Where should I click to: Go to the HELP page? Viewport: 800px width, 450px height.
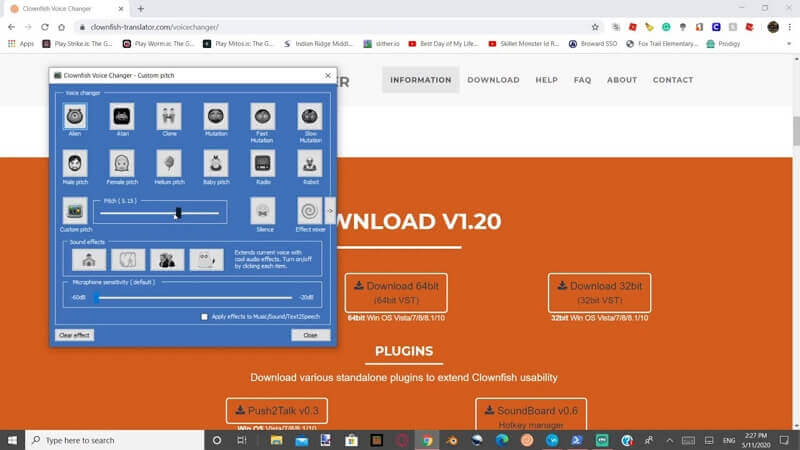[x=546, y=80]
